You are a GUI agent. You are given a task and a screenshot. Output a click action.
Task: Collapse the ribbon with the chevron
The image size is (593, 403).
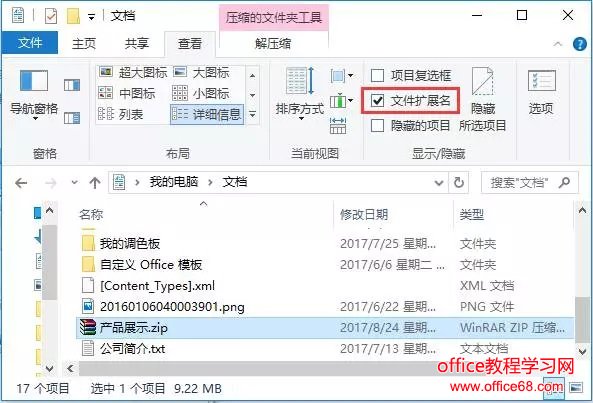[x=557, y=44]
